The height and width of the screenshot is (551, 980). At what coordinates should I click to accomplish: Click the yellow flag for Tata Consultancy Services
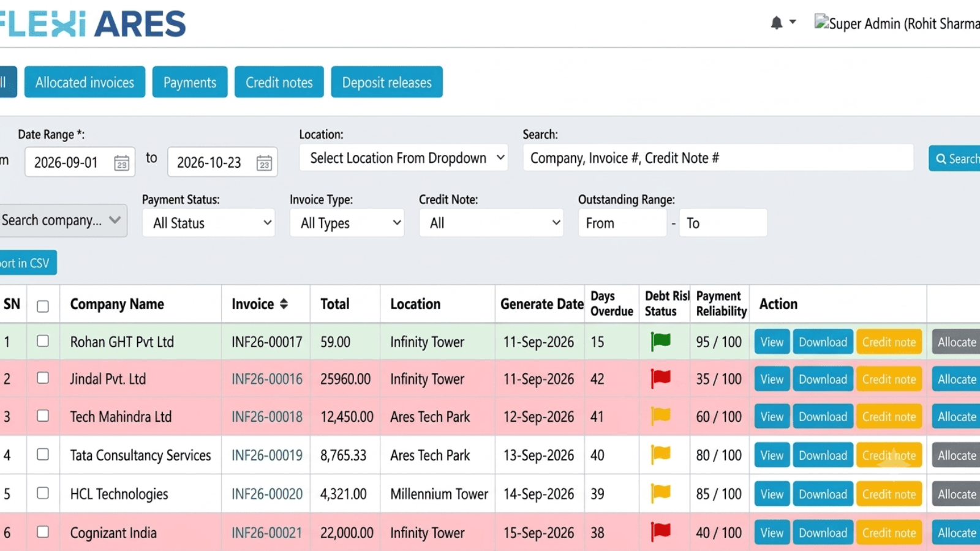(x=660, y=454)
